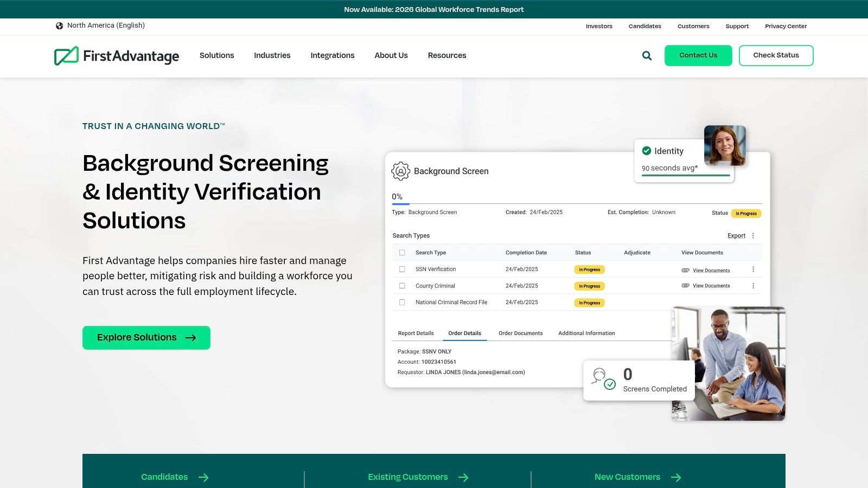
Task: Click the Check Status button
Action: pos(776,55)
